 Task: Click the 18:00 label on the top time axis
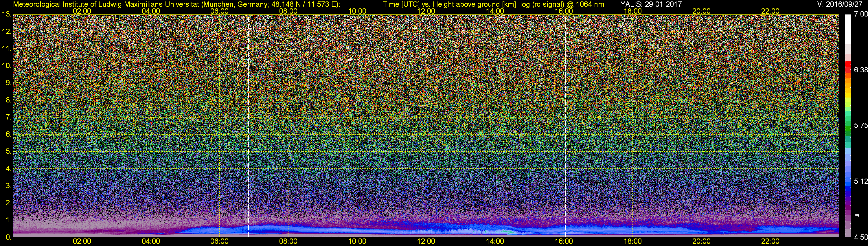(632, 11)
